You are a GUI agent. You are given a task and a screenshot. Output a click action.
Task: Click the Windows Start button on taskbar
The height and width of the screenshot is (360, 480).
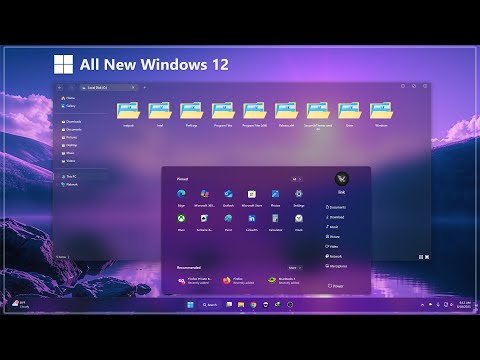tap(190, 305)
